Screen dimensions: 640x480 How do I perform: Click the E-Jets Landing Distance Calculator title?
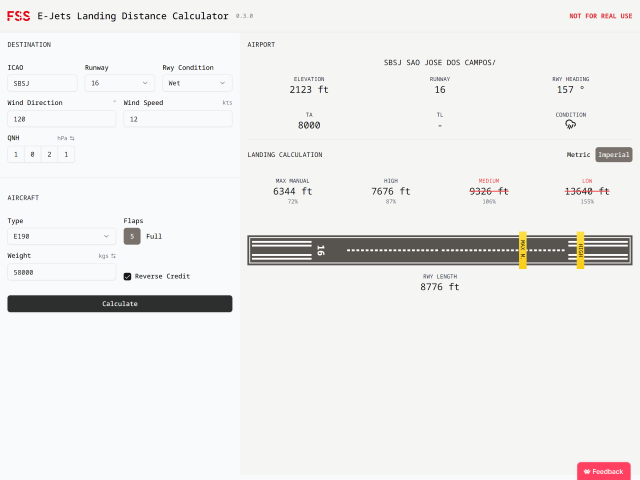[133, 16]
